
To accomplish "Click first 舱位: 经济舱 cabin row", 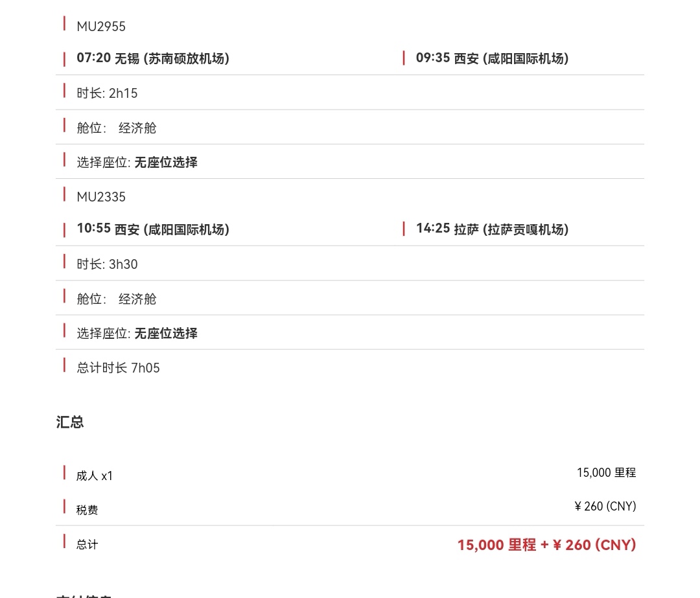I will [350, 128].
